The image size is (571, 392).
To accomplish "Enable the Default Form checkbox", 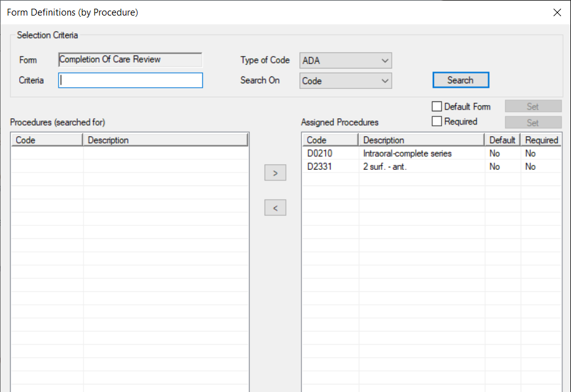I will click(x=437, y=106).
